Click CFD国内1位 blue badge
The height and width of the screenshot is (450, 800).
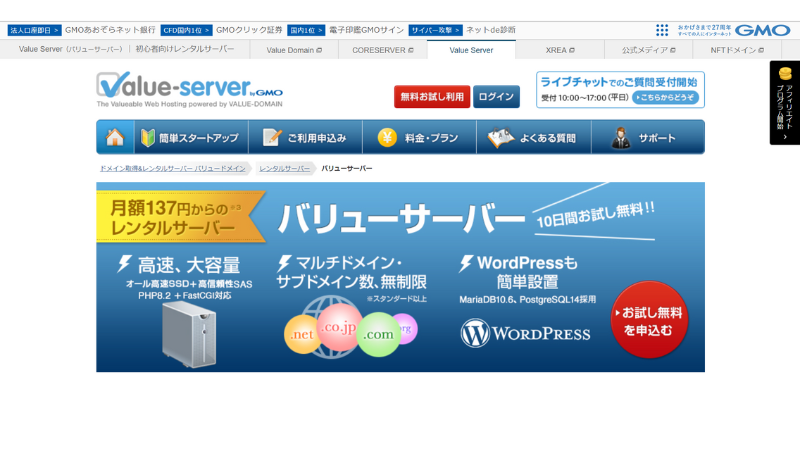click(x=186, y=31)
